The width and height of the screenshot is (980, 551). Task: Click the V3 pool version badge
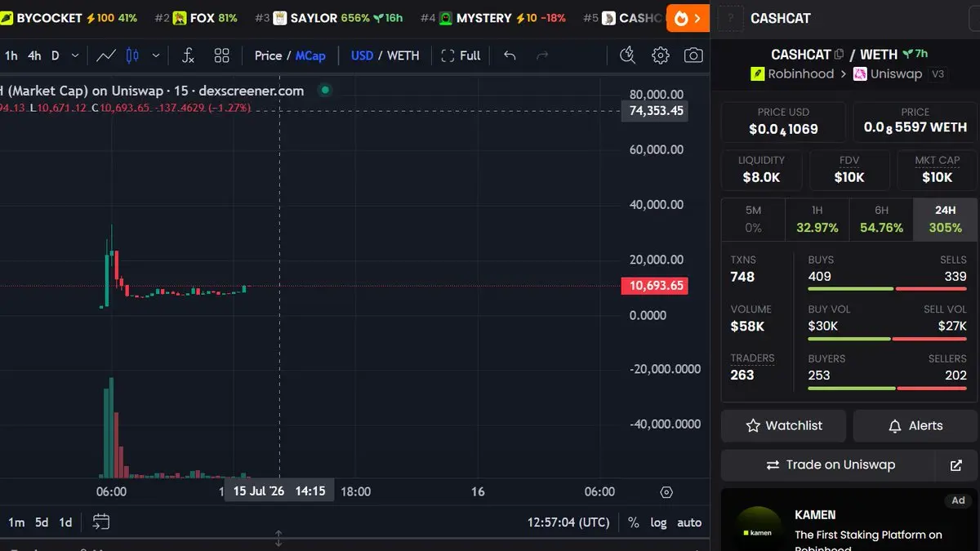938,73
